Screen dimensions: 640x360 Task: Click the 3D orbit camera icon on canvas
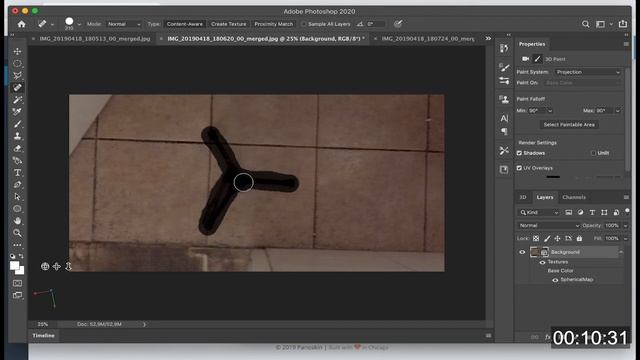(45, 267)
